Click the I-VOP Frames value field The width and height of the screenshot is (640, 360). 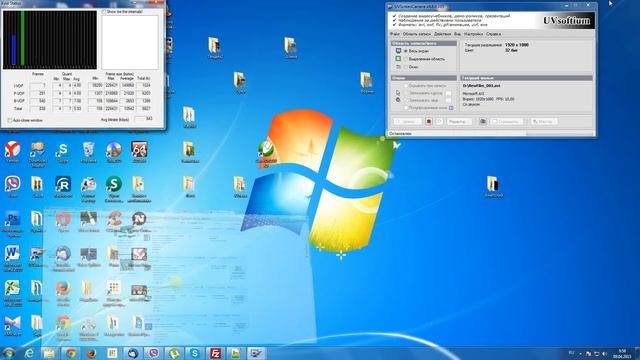click(38, 86)
